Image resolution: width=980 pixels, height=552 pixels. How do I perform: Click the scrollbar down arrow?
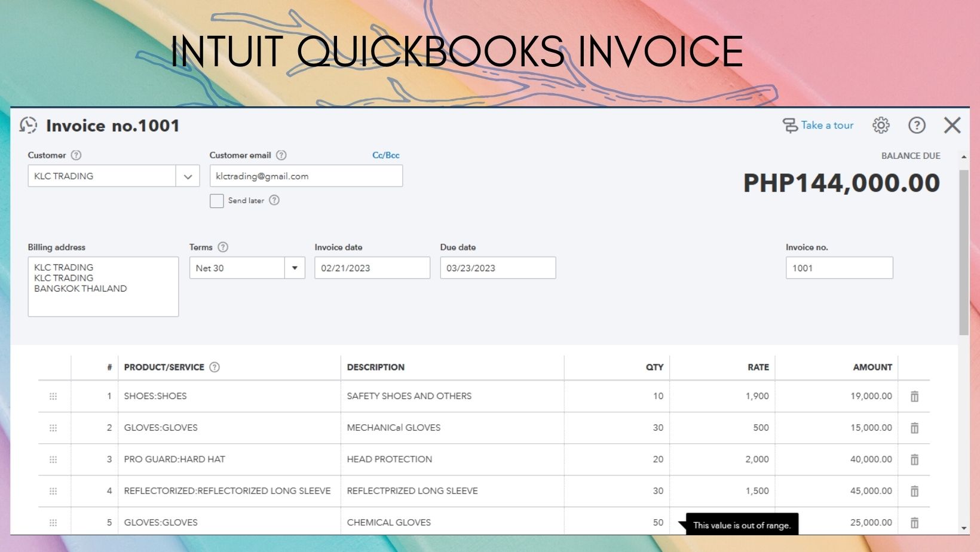[963, 529]
